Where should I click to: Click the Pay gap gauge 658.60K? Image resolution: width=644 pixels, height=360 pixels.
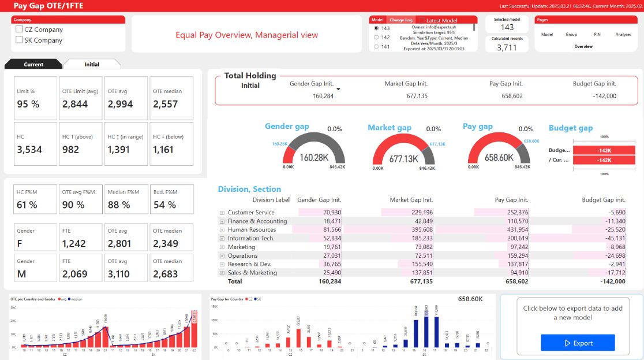[x=499, y=149]
